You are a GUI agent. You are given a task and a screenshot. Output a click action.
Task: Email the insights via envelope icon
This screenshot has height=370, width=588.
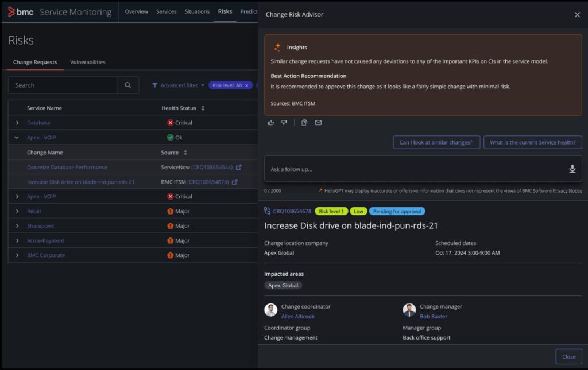click(x=318, y=122)
